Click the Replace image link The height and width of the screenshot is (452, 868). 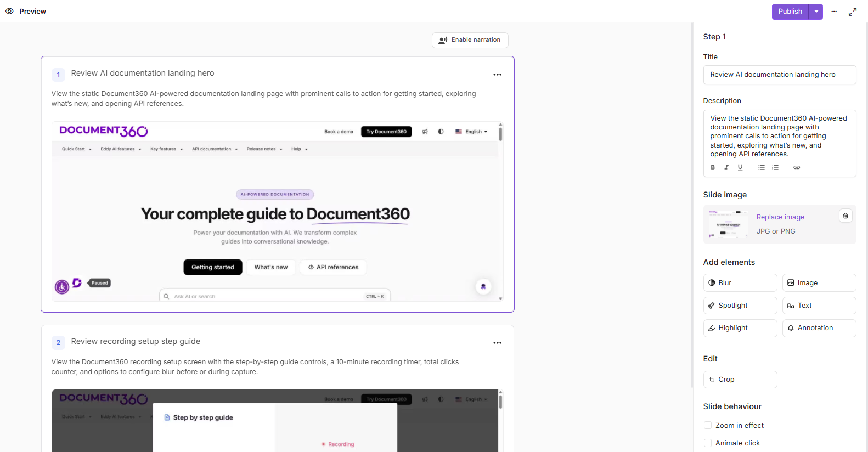pos(780,217)
